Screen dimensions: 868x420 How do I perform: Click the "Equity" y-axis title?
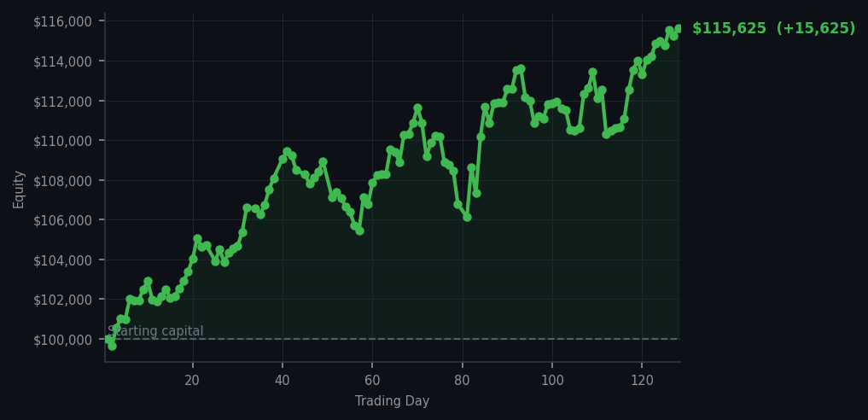(19, 190)
